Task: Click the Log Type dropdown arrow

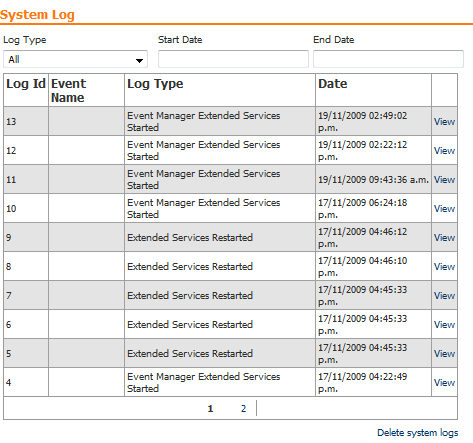Action: point(139,60)
